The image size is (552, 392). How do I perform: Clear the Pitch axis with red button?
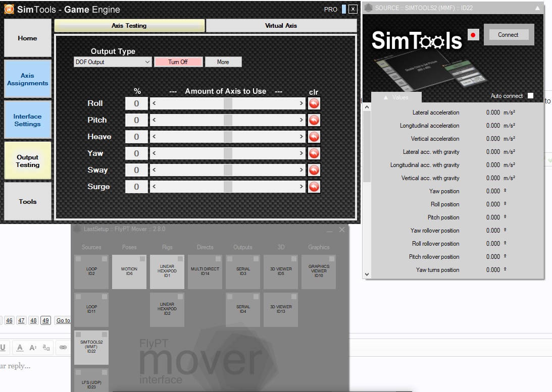click(x=314, y=120)
